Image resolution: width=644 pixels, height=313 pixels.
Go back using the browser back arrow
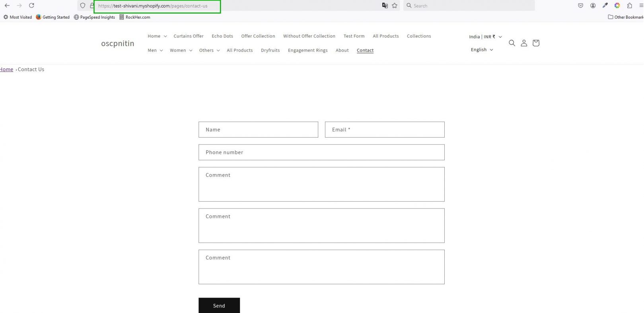[x=7, y=6]
